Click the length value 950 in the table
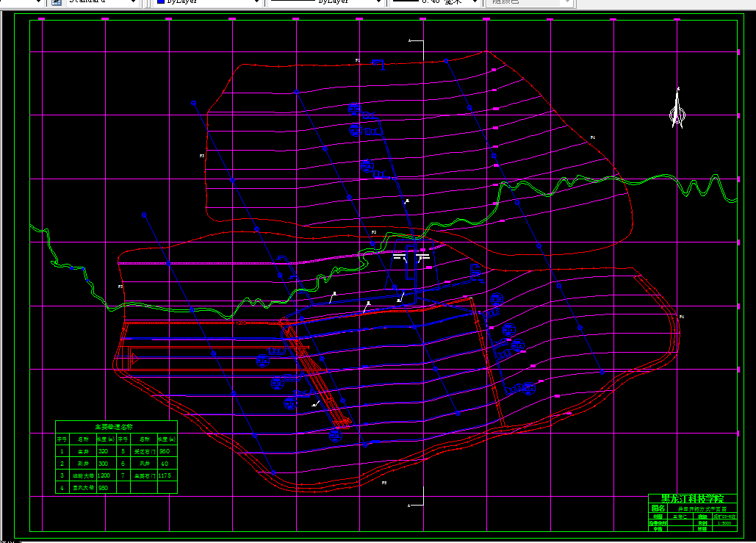756x543 pixels. click(103, 488)
